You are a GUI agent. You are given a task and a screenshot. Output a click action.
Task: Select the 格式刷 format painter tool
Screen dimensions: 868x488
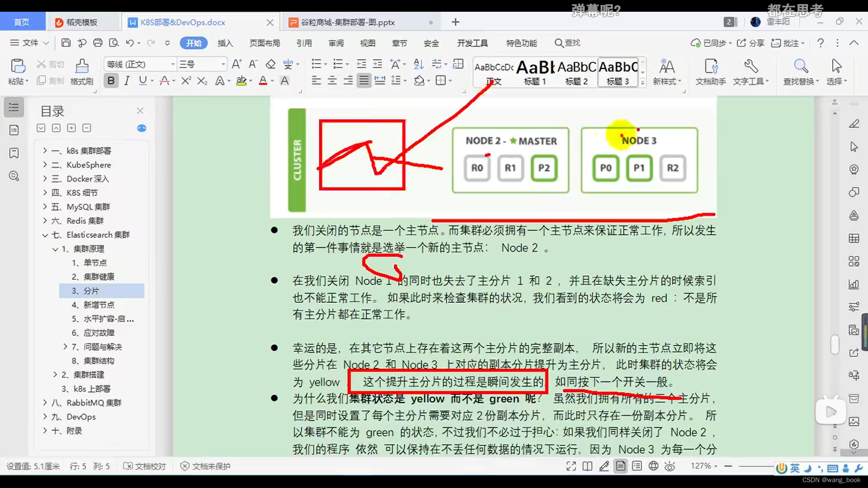[x=82, y=72]
